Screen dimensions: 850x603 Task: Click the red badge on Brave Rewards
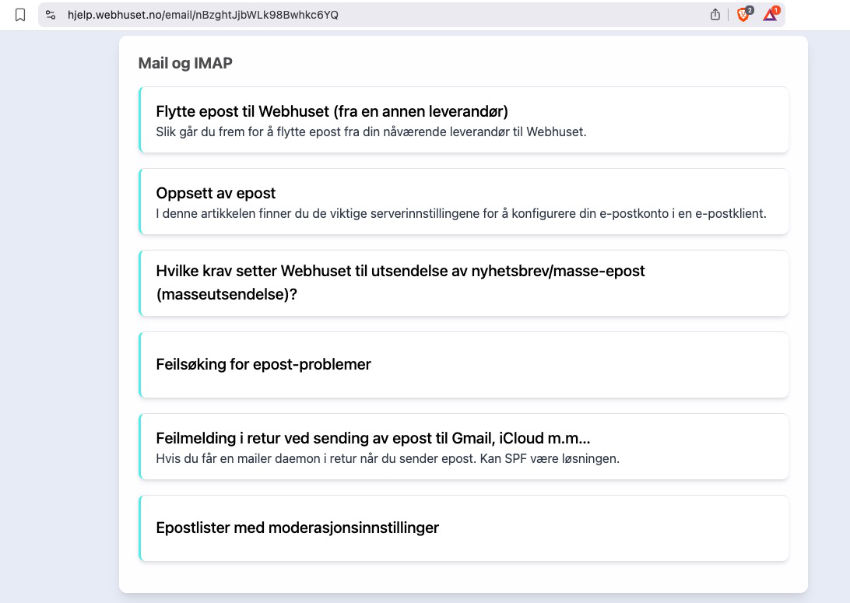point(776,10)
